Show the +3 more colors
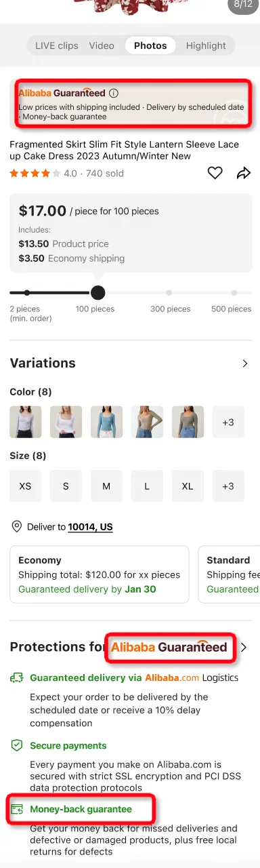 pyautogui.click(x=228, y=422)
